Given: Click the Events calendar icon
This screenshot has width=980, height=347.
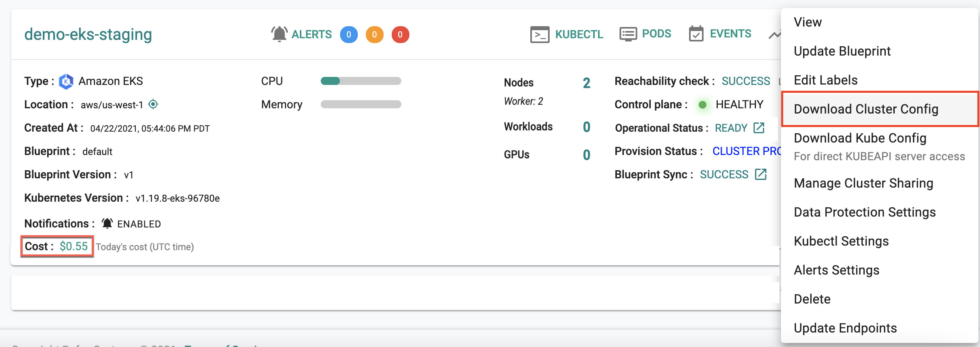Looking at the screenshot, I should pos(696,34).
